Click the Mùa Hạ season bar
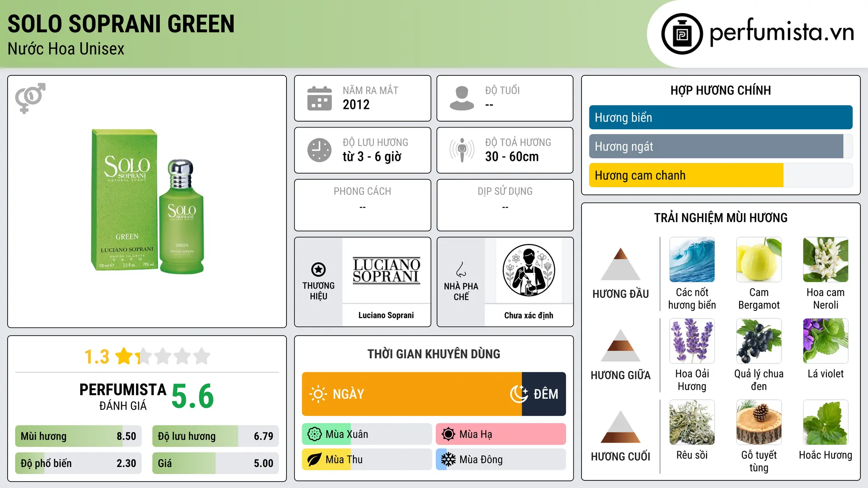Screen dimensions: 868x488 (501, 434)
